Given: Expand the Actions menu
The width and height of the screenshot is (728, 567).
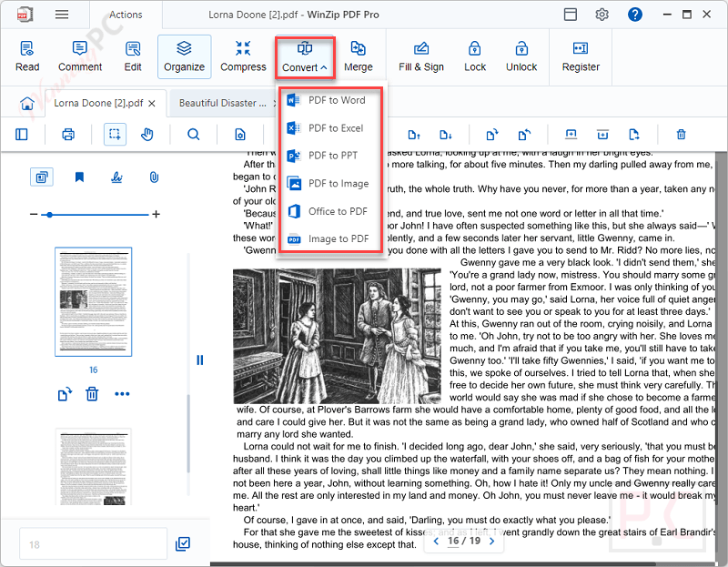Looking at the screenshot, I should 125,14.
